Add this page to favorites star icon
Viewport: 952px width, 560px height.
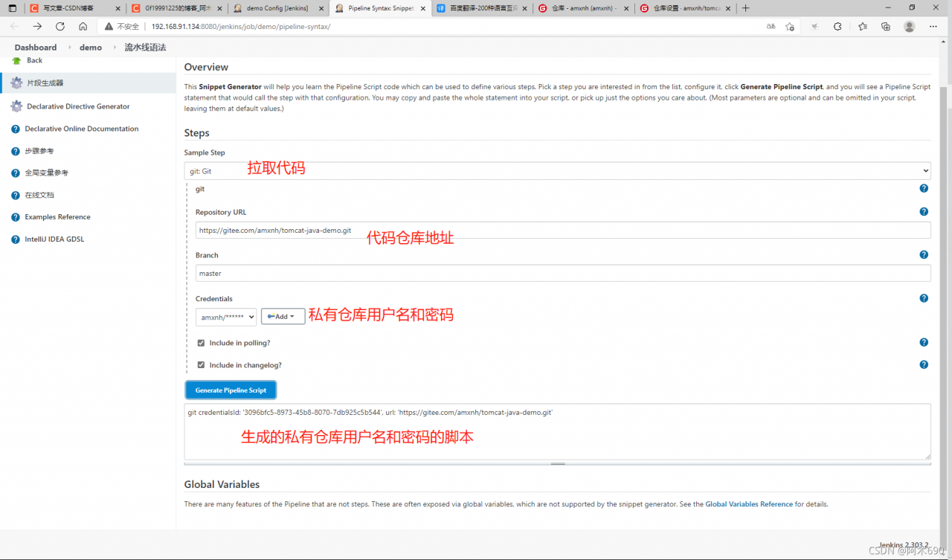790,26
